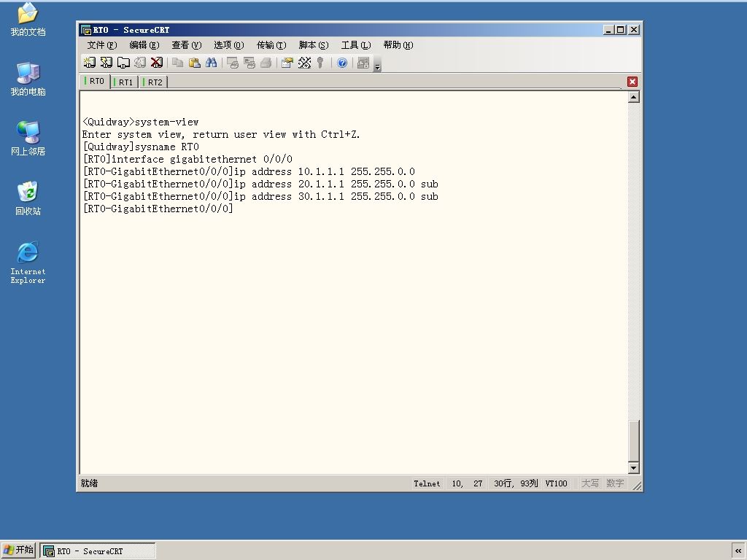Open the 编辑(E) menu
The height and width of the screenshot is (560, 747).
pyautogui.click(x=144, y=44)
